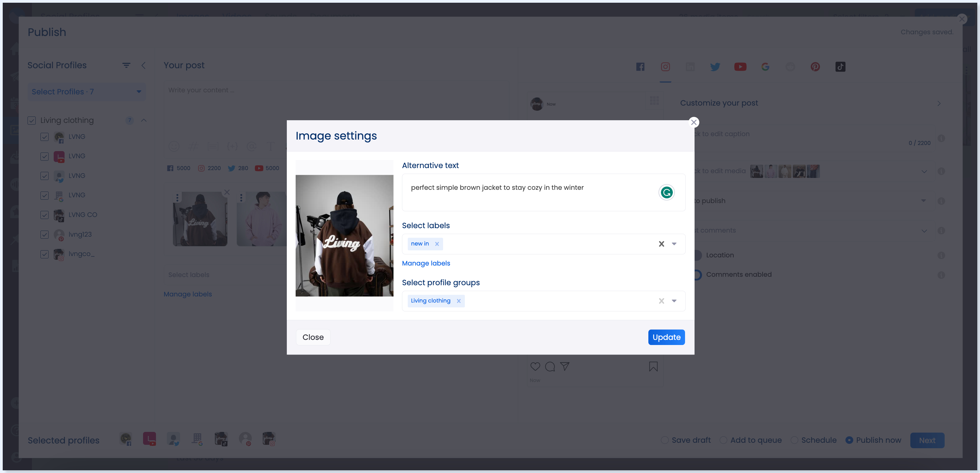Screen dimensions: 980x473
Task: Remove the 'Living clothing' group chip
Action: (x=459, y=301)
